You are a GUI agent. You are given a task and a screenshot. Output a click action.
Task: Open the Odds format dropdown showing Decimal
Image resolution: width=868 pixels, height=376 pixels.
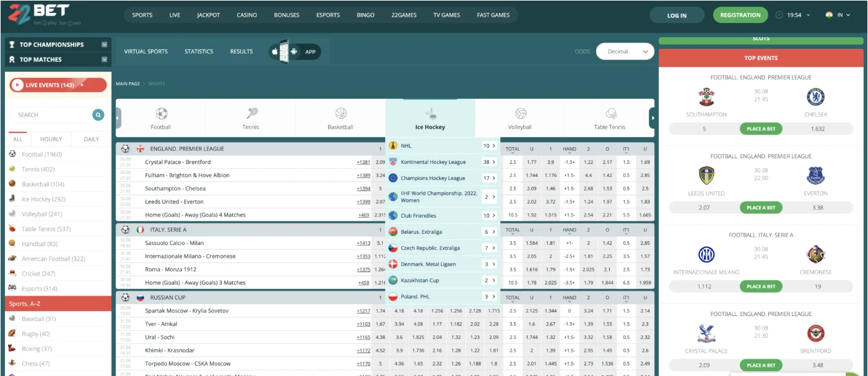click(x=625, y=51)
